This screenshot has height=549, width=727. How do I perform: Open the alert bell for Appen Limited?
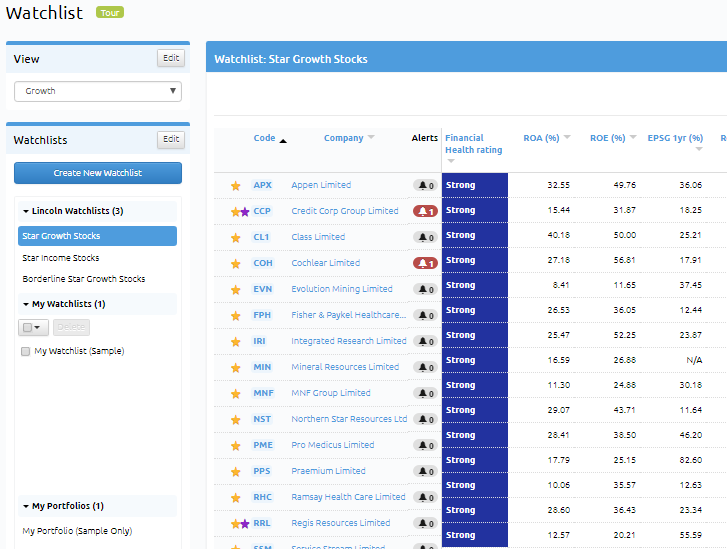tap(425, 185)
